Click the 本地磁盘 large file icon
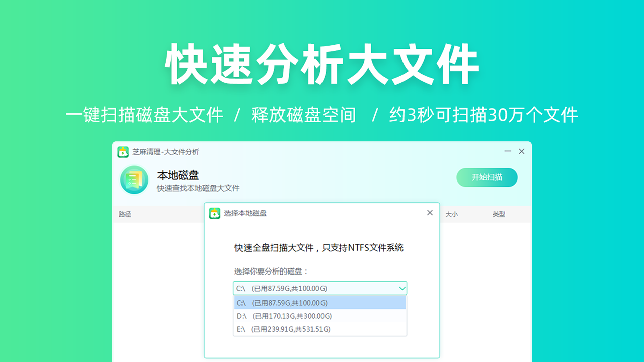644x362 pixels. (x=134, y=180)
